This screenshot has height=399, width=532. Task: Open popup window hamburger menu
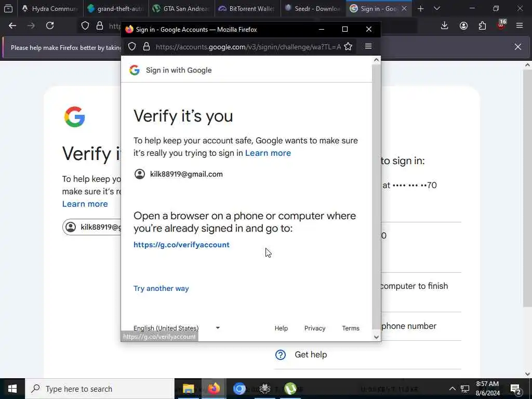point(368,46)
